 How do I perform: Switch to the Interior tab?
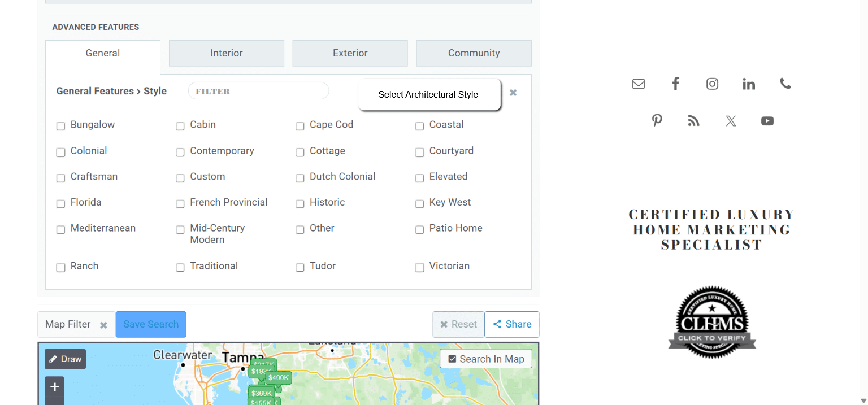coord(227,53)
